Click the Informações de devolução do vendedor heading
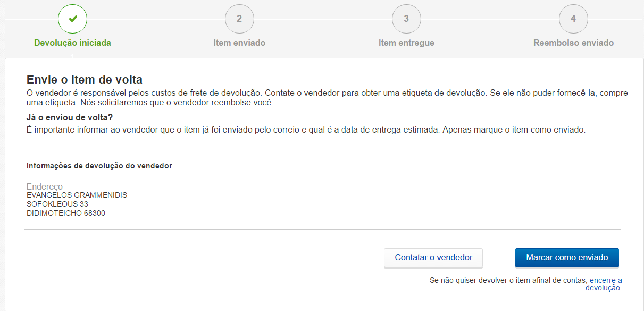Image resolution: width=644 pixels, height=311 pixels. 99,166
